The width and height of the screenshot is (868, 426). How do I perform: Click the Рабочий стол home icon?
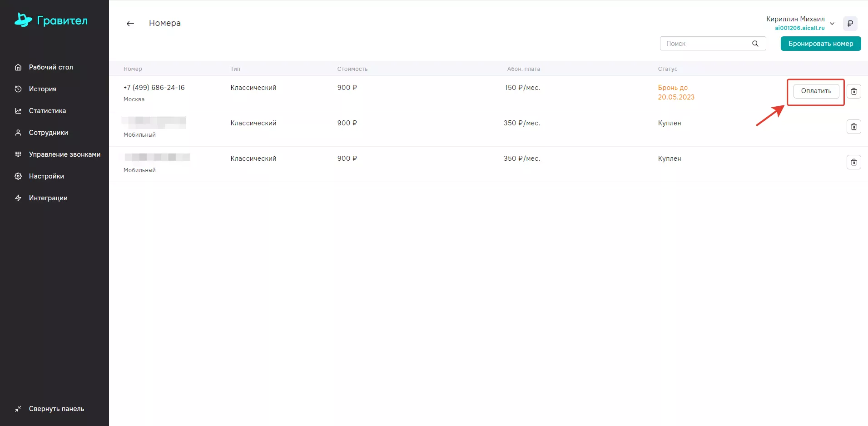[x=18, y=67]
